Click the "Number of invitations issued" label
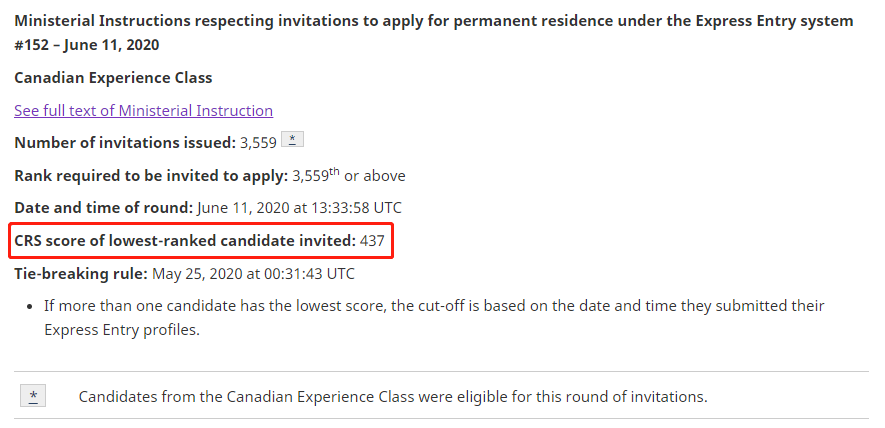The width and height of the screenshot is (885, 428). pyautogui.click(x=125, y=143)
